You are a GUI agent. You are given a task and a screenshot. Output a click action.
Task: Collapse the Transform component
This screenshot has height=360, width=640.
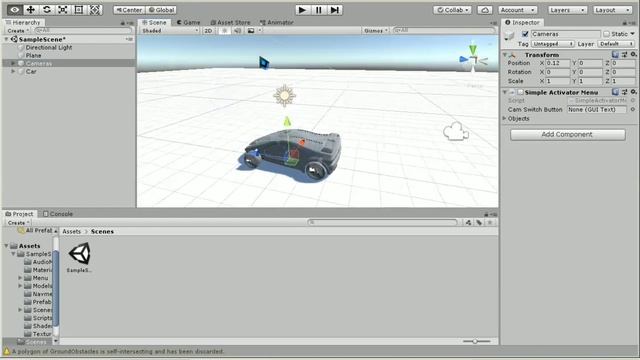[x=505, y=54]
